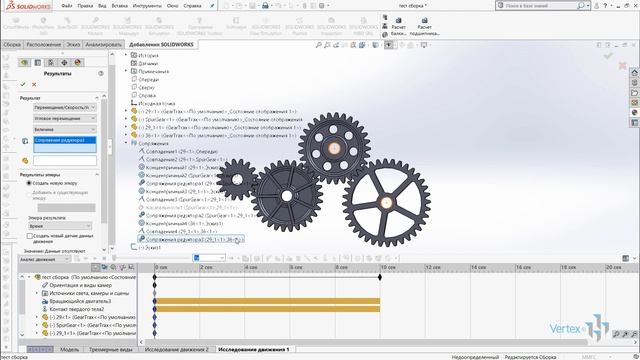Collapse the Результаты эпюры section
640x360 pixels.
(x=97, y=175)
